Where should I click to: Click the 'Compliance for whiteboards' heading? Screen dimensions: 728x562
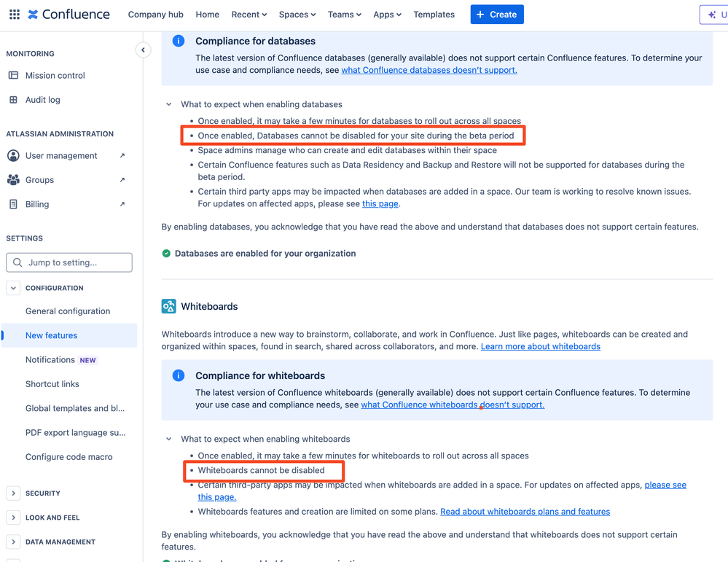click(x=260, y=375)
